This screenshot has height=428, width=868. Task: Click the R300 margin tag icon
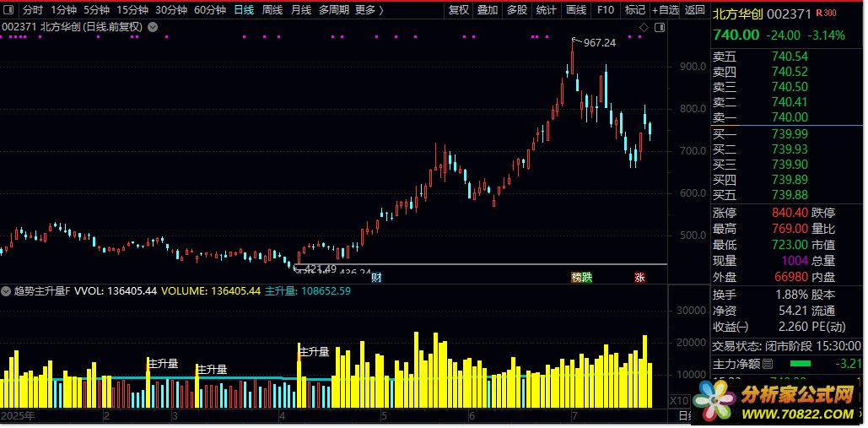(x=827, y=14)
